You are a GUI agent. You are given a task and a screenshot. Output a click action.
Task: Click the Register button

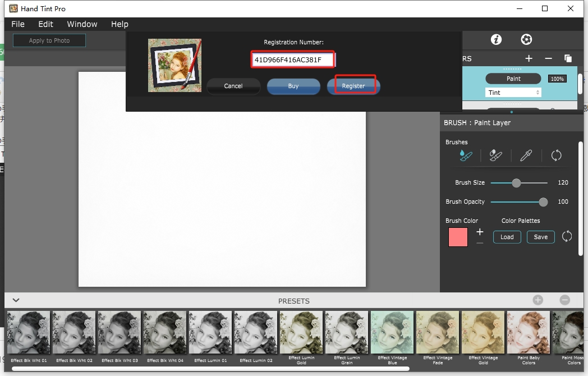point(353,86)
